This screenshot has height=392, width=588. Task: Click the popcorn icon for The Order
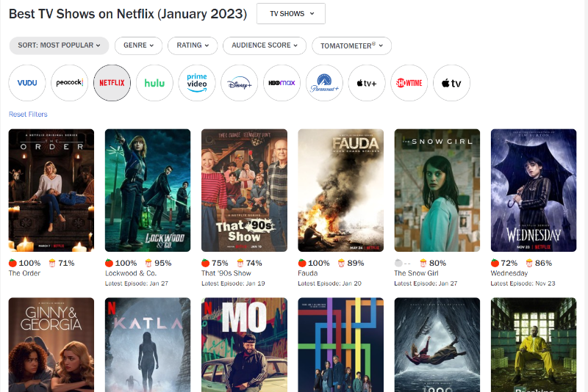(x=52, y=263)
